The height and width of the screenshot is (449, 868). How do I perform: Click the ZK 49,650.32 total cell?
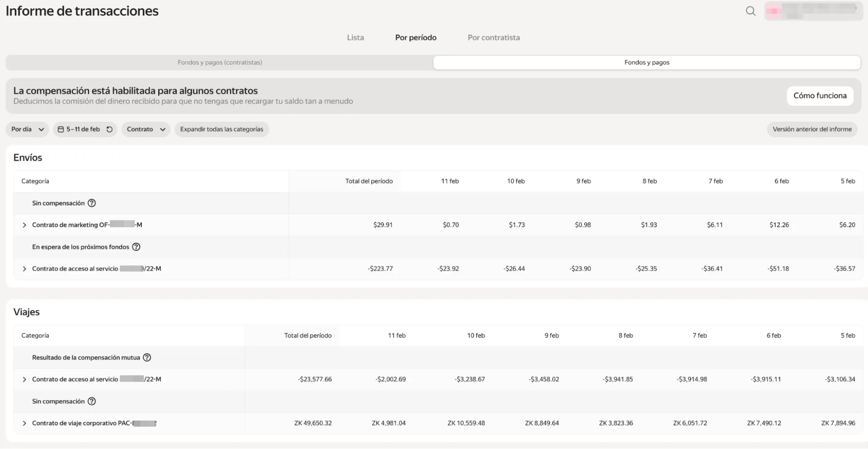tap(313, 423)
